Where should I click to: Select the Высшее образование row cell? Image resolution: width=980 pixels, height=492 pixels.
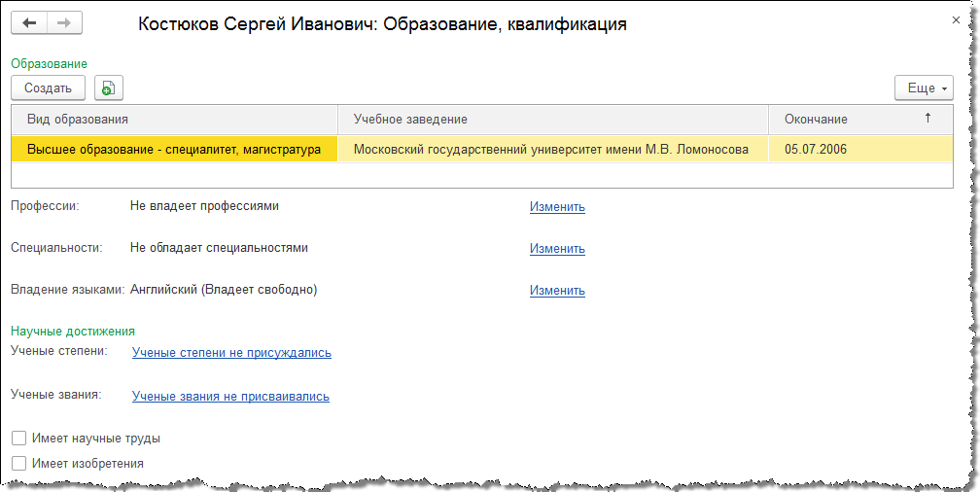coord(174,150)
